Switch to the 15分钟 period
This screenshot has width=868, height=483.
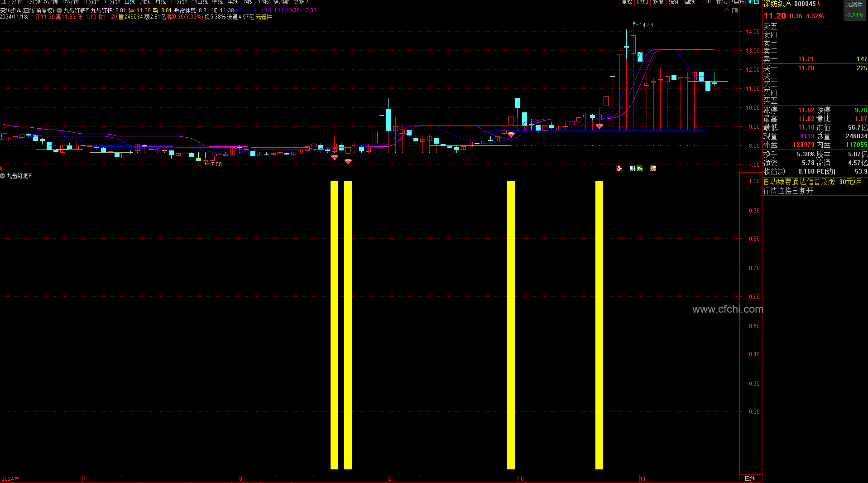[x=70, y=2]
